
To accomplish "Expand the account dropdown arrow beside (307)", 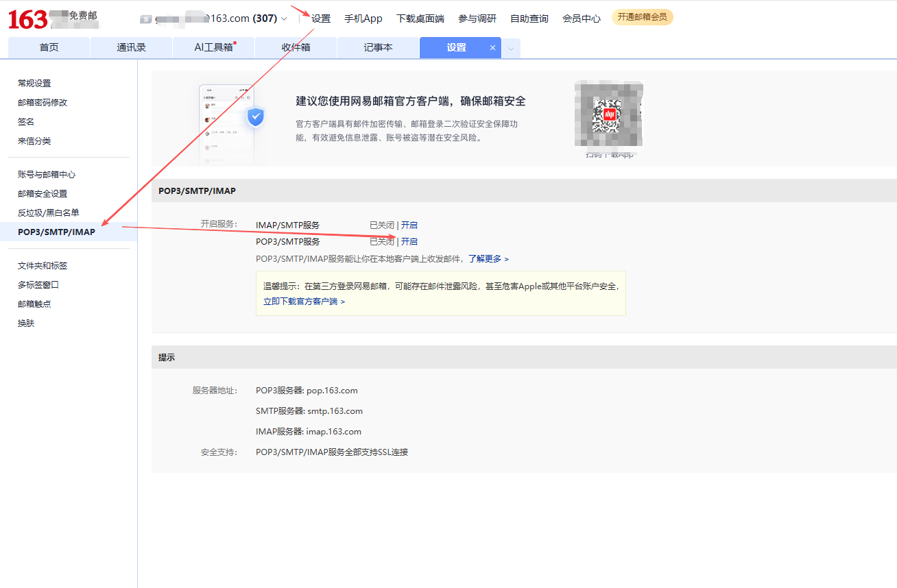I will tap(284, 19).
